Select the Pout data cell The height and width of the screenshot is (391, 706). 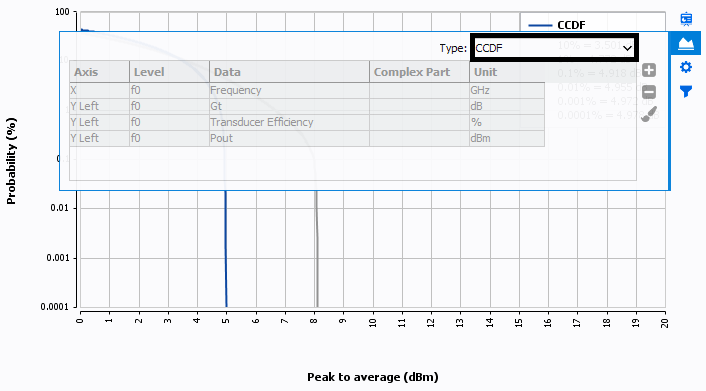pyautogui.click(x=289, y=138)
